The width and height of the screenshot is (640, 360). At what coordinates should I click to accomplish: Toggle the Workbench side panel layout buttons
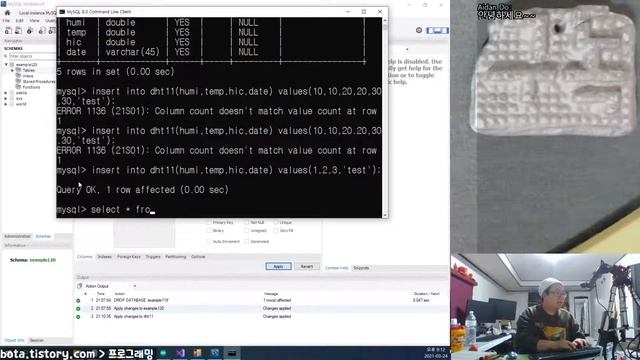pos(437,30)
